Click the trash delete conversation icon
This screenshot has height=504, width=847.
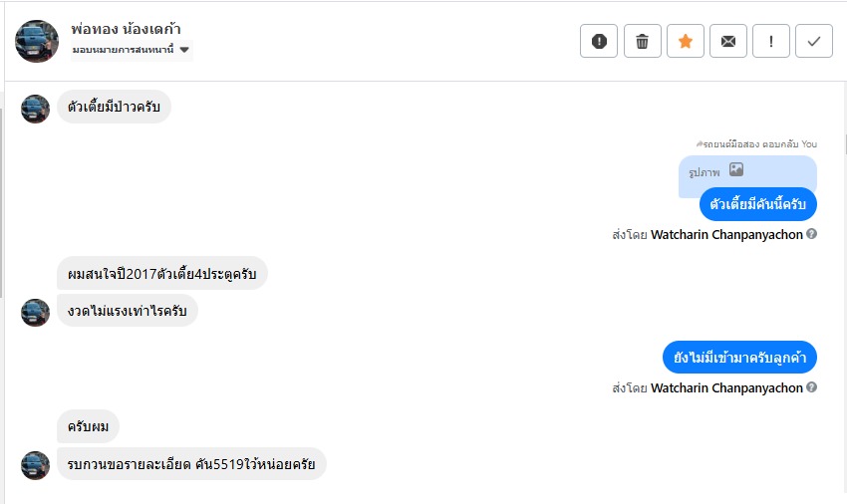pyautogui.click(x=643, y=41)
